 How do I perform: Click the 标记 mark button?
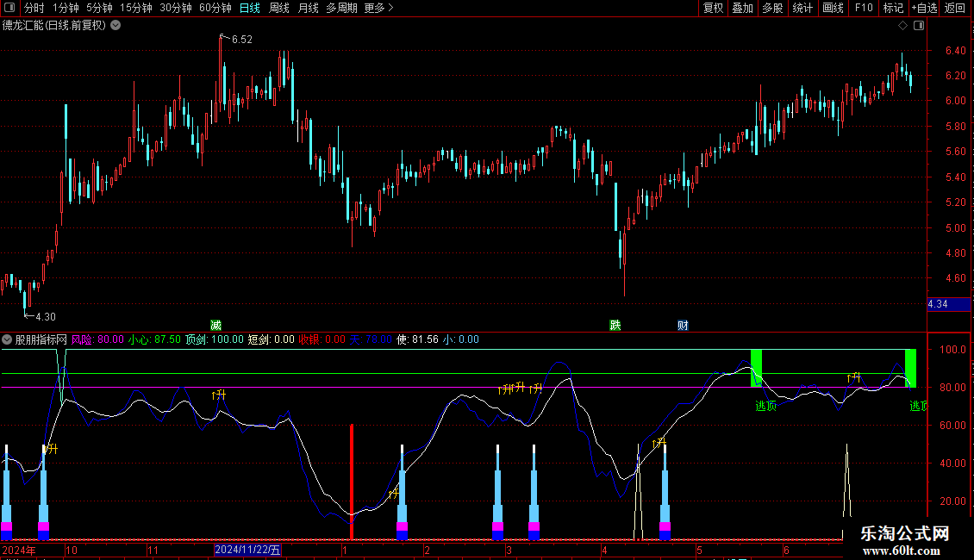893,8
